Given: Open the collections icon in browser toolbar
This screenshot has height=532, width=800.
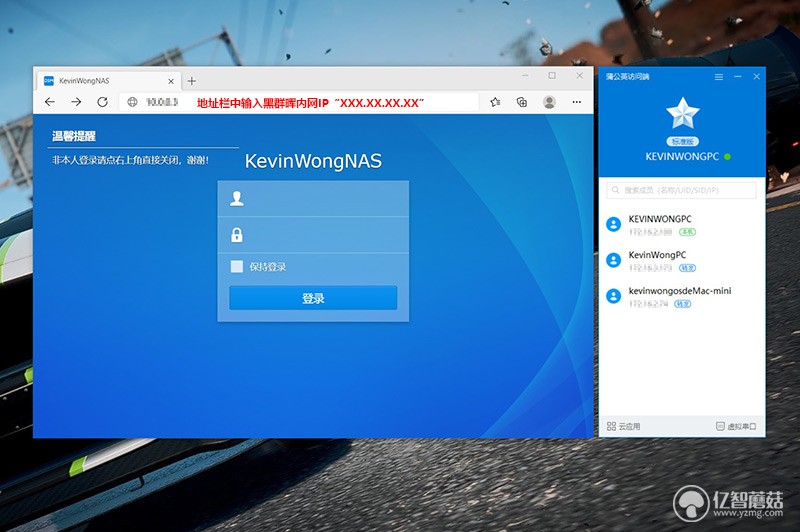Looking at the screenshot, I should point(521,102).
